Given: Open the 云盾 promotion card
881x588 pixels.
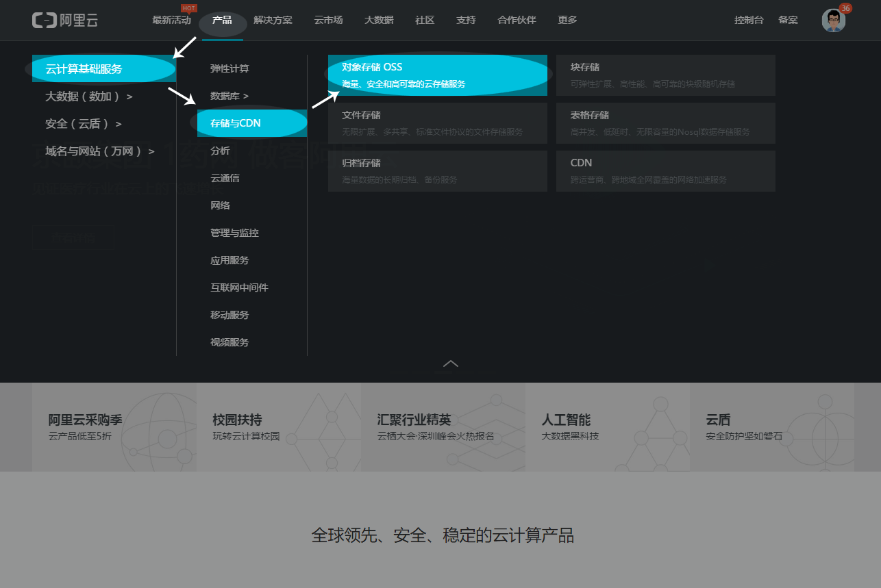Looking at the screenshot, I should point(772,427).
